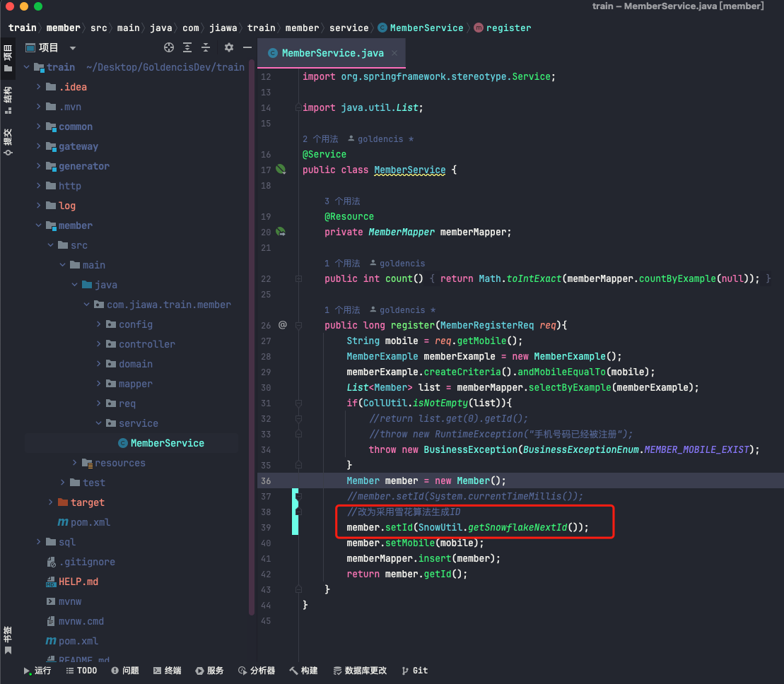Click the MemberService breadcrumb
Viewport: 784px width, 684px height.
tap(421, 28)
